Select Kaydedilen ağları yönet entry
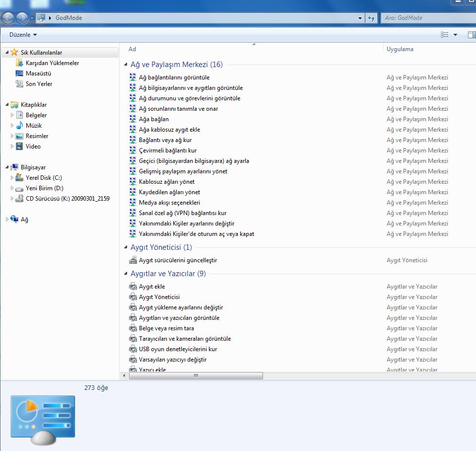 click(x=169, y=192)
